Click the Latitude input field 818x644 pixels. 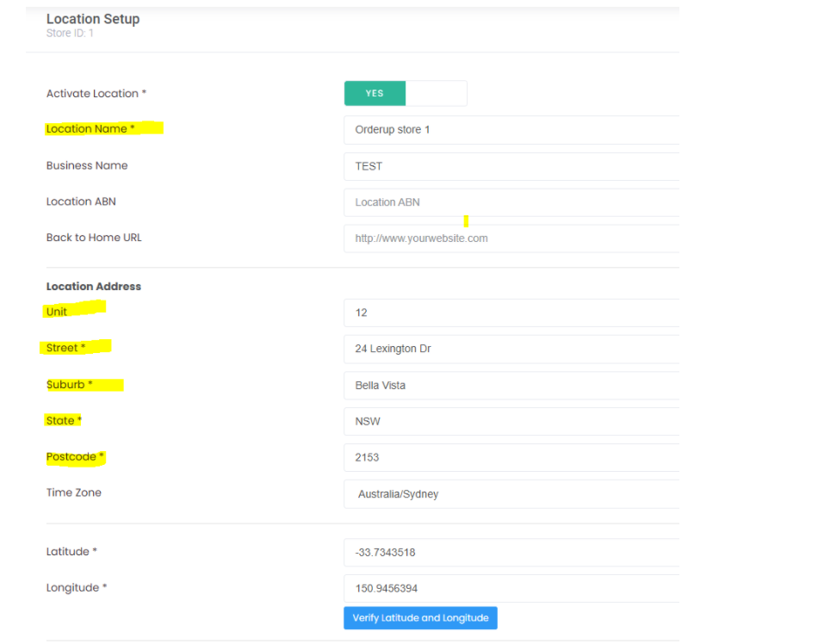click(511, 553)
